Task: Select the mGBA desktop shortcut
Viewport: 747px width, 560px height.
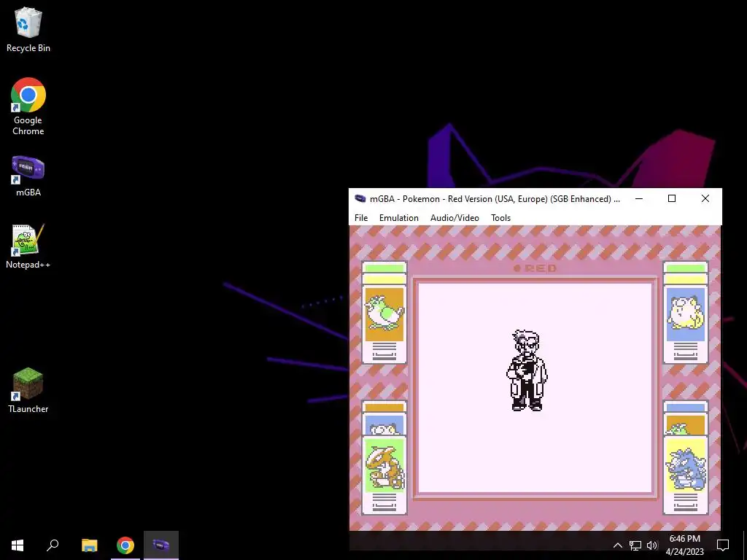Action: (28, 176)
